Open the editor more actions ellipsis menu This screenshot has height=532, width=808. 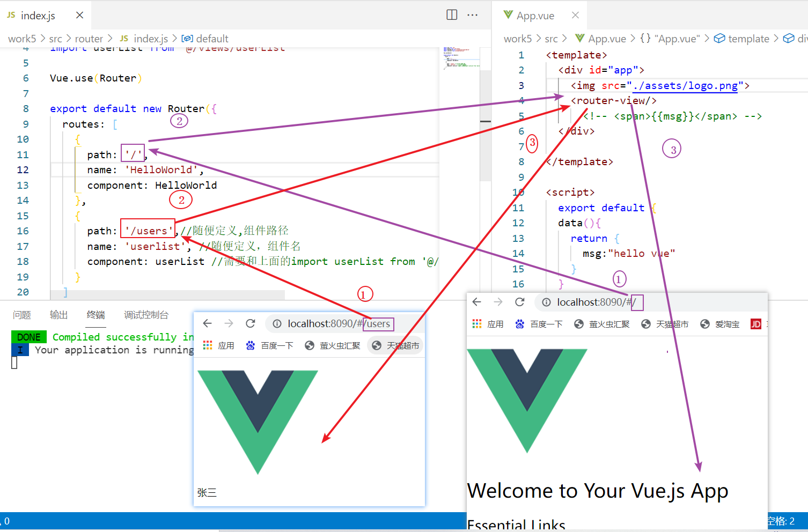(472, 14)
